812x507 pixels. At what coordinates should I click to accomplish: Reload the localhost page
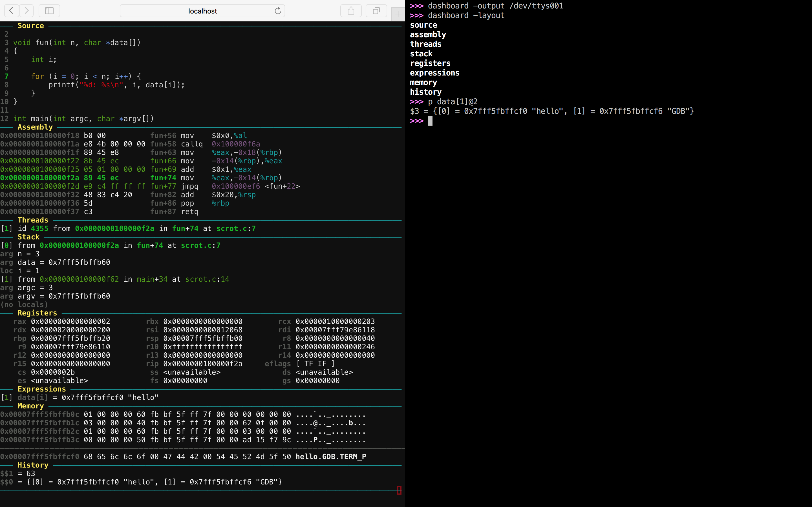click(x=278, y=11)
